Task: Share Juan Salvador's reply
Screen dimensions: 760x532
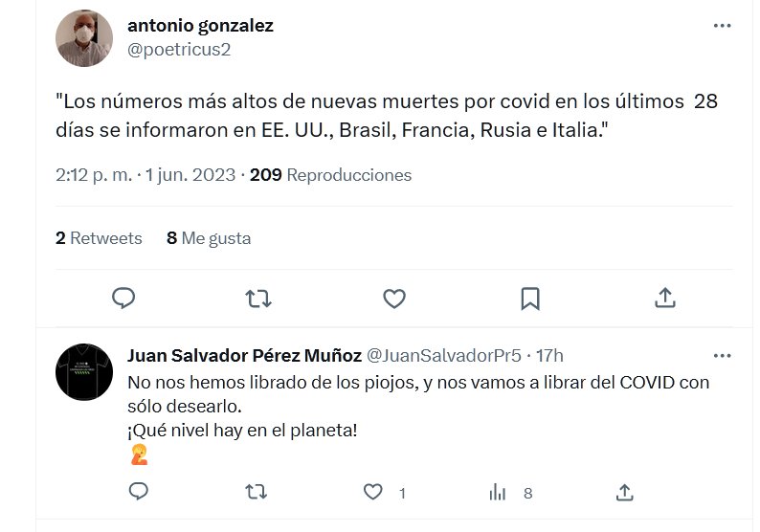Action: coord(624,492)
